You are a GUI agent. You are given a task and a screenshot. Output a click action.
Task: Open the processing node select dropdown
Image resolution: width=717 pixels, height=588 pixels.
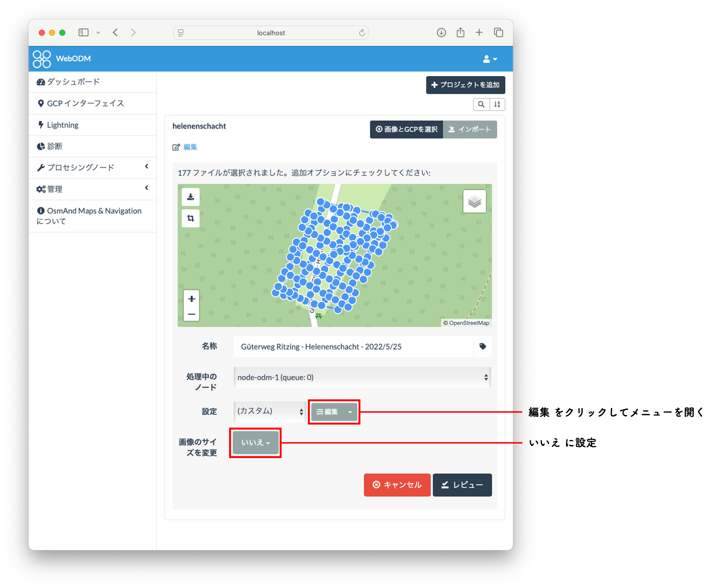pos(362,377)
